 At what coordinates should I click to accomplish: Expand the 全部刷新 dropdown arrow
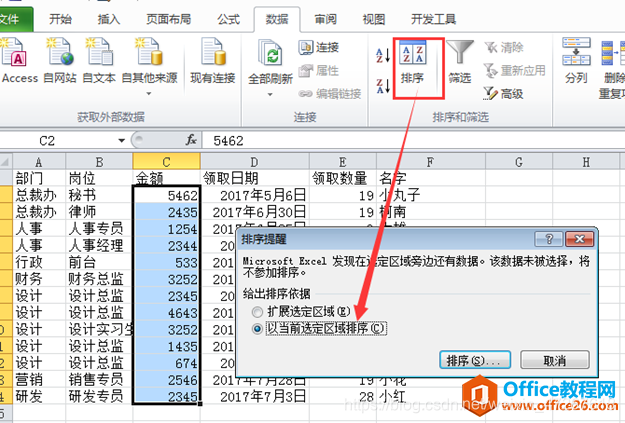click(x=270, y=94)
